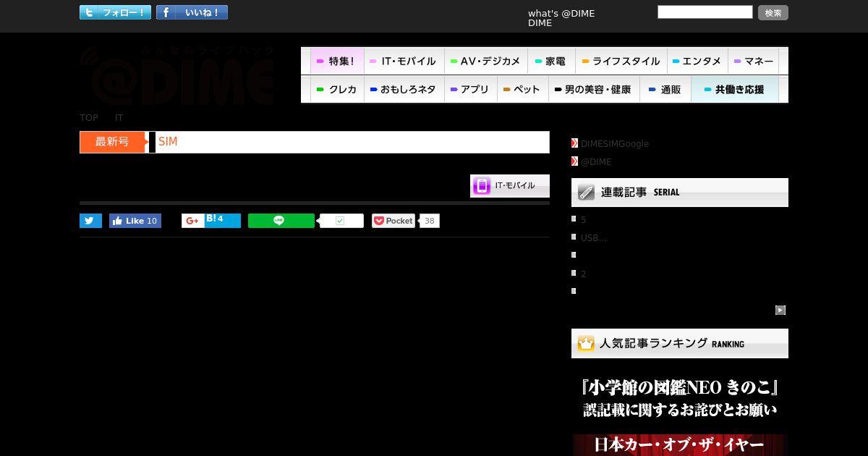Open the what's @DIME link
Image resolution: width=868 pixels, height=456 pixels.
[561, 13]
